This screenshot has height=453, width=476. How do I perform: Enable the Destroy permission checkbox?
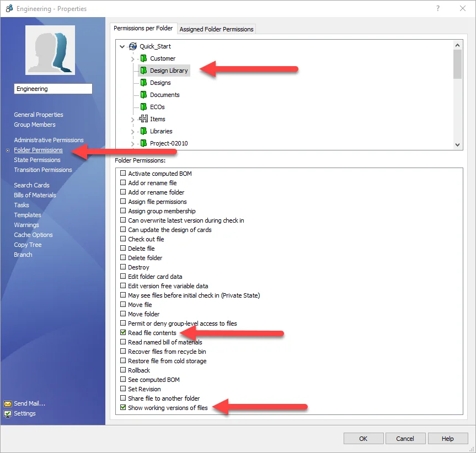(x=123, y=267)
